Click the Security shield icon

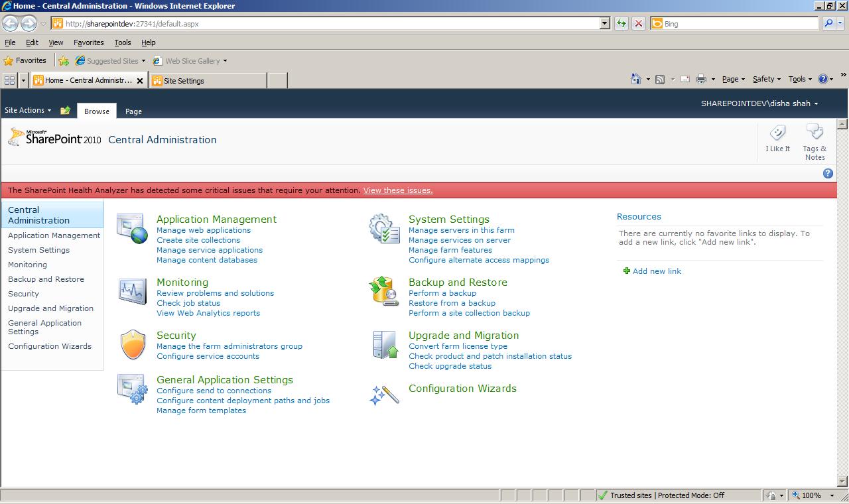[x=132, y=344]
